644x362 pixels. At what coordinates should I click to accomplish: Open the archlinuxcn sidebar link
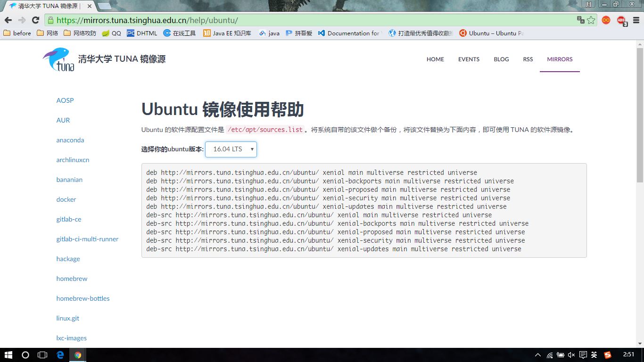tap(73, 160)
